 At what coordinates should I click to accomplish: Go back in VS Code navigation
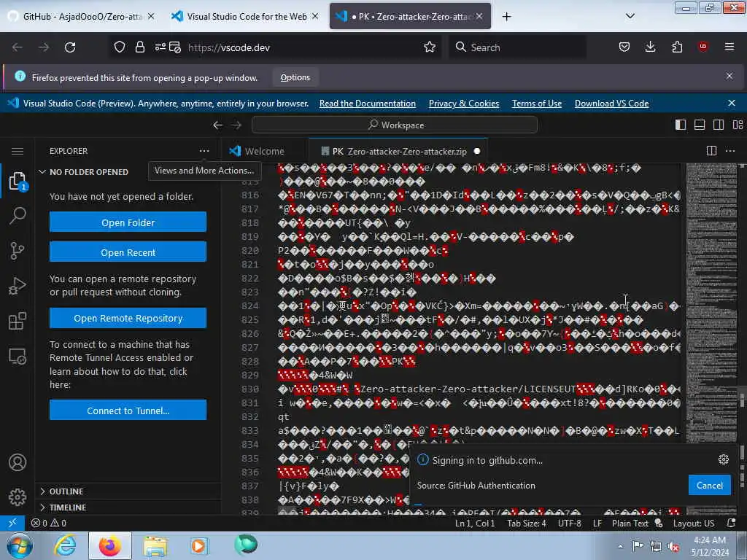[217, 125]
